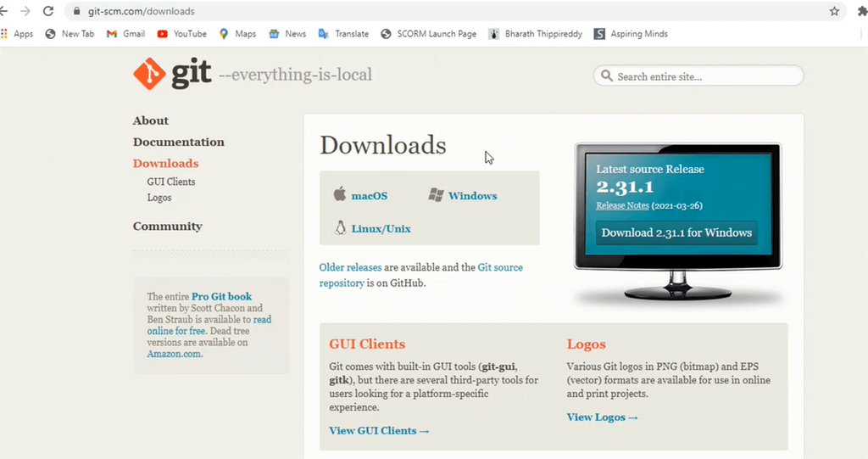This screenshot has width=868, height=459.
Task: Click the Linux penguin icon
Action: (x=341, y=227)
